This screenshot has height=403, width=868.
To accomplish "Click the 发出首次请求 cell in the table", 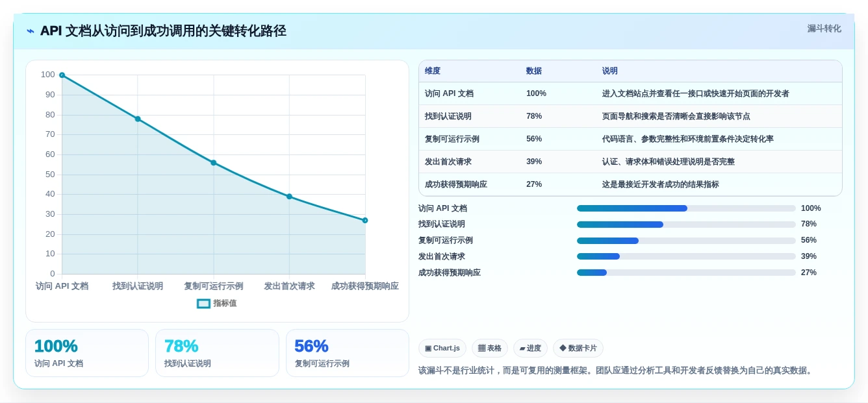I will pyautogui.click(x=448, y=162).
